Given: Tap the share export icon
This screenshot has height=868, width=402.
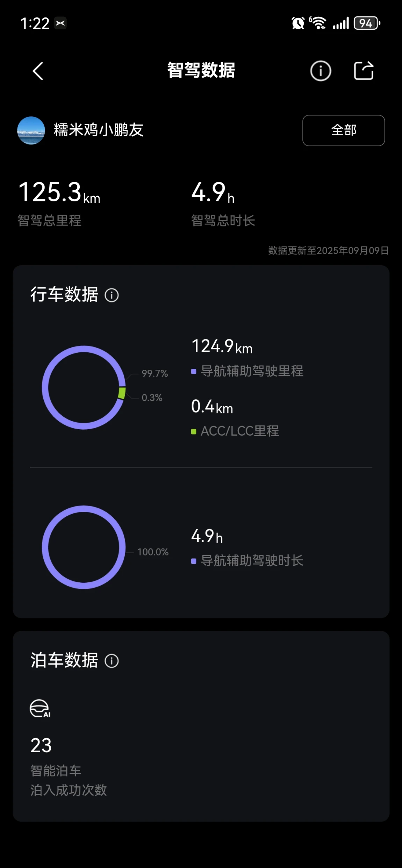Looking at the screenshot, I should pyautogui.click(x=364, y=71).
